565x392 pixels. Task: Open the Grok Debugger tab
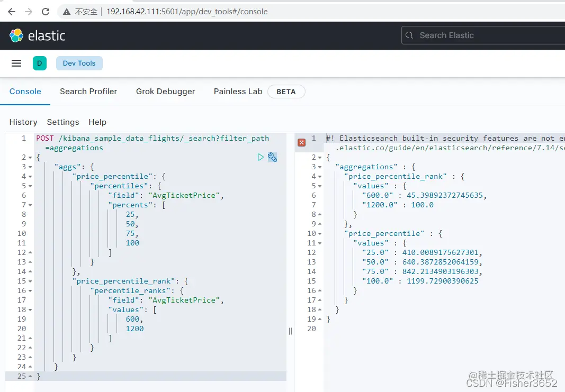[x=165, y=92]
